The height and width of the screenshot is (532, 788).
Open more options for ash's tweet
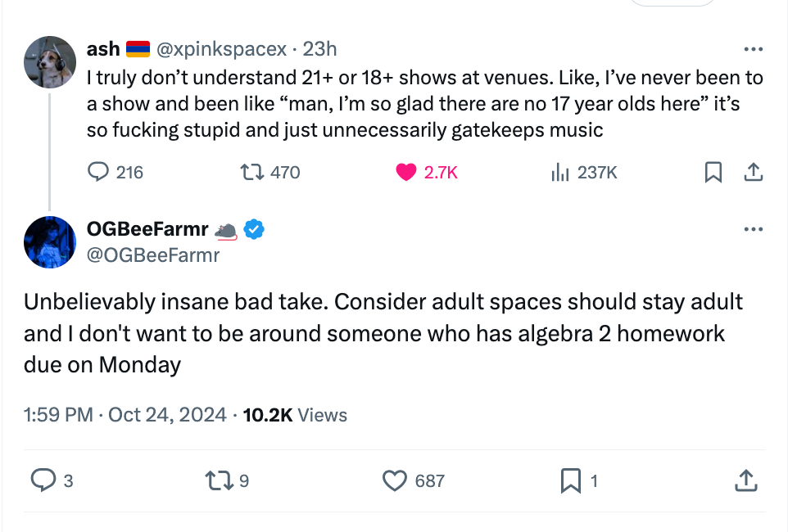(753, 49)
